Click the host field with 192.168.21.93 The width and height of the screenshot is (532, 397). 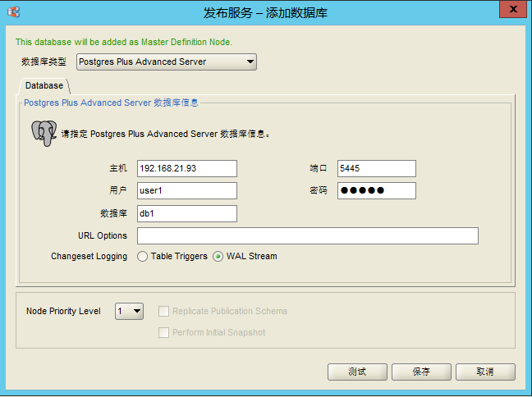tap(187, 168)
